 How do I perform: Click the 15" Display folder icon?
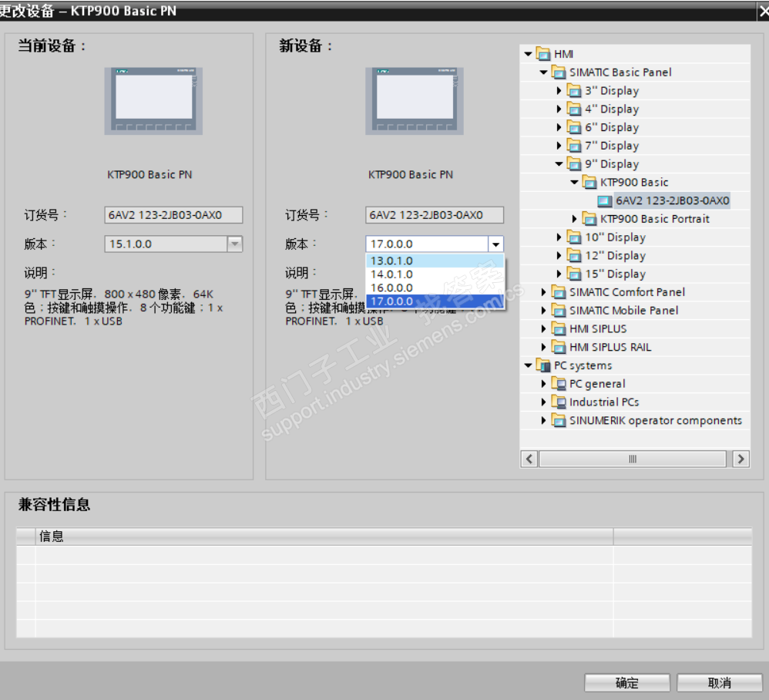coord(574,274)
